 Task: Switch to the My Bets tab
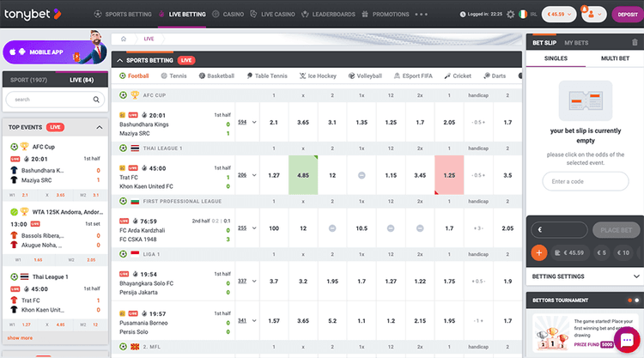[x=576, y=43]
